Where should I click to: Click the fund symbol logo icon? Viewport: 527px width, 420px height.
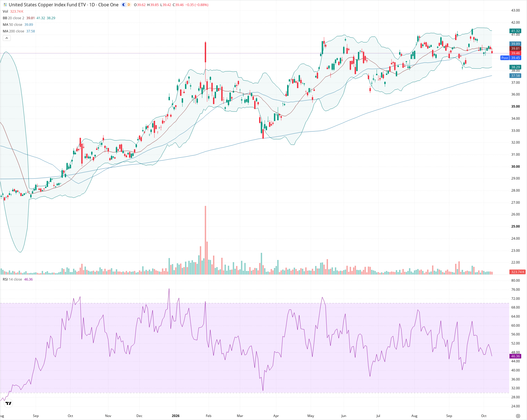5,5
